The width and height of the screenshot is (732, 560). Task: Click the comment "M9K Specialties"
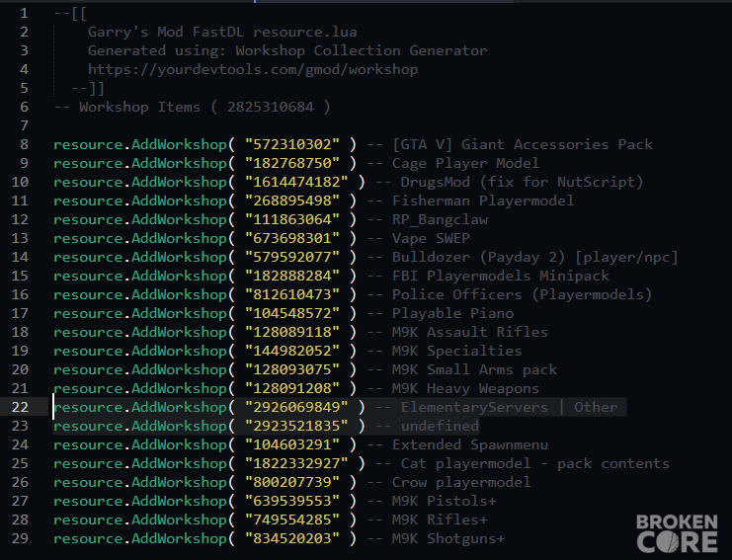[457, 351]
